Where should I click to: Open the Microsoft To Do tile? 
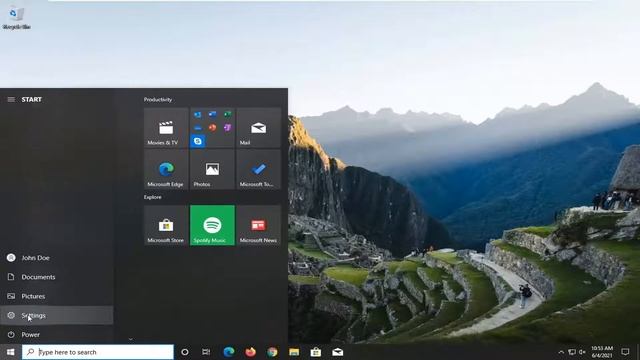258,169
